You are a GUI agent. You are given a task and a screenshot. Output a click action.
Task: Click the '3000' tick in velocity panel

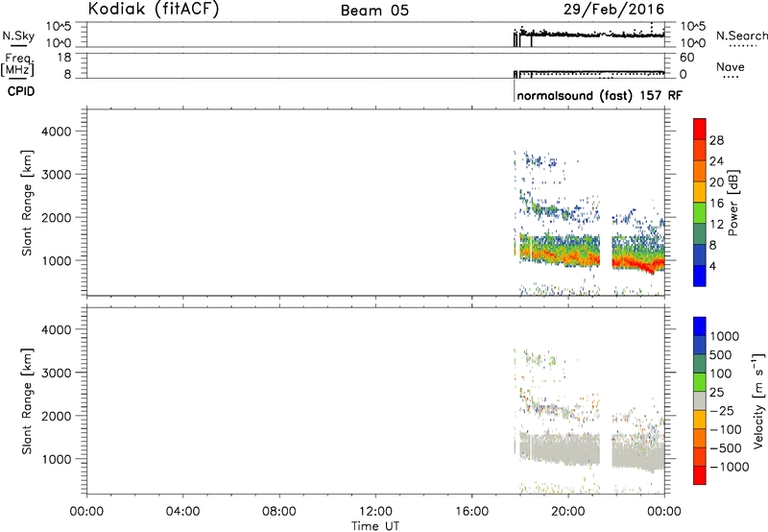(57, 373)
